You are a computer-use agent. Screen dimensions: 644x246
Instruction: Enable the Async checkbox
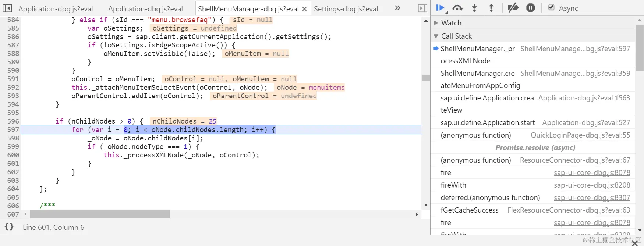click(551, 8)
